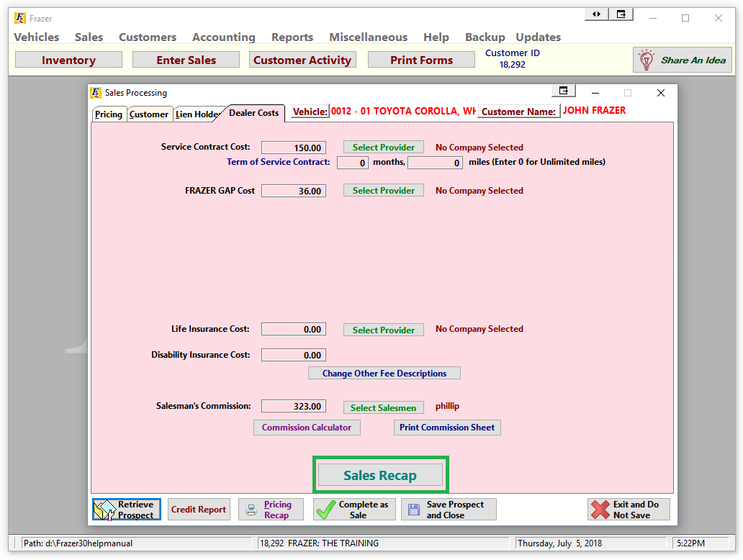
Task: Click the service contract months field
Action: tap(353, 163)
